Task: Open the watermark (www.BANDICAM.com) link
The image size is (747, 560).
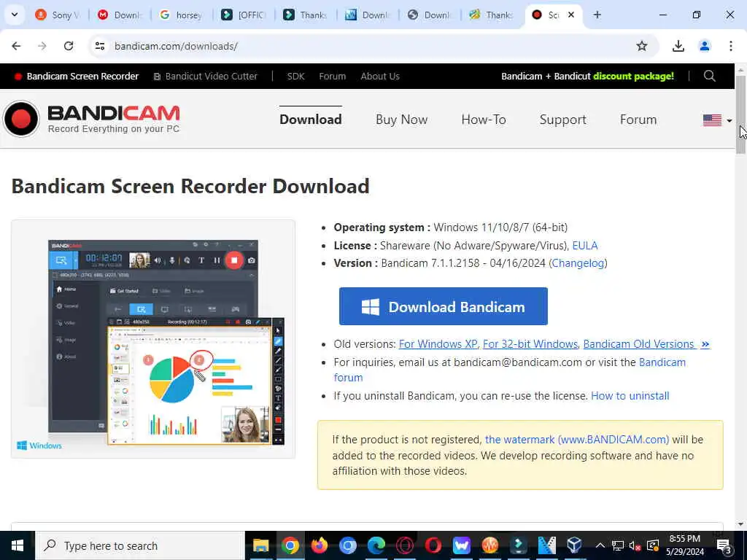Action: (x=576, y=440)
